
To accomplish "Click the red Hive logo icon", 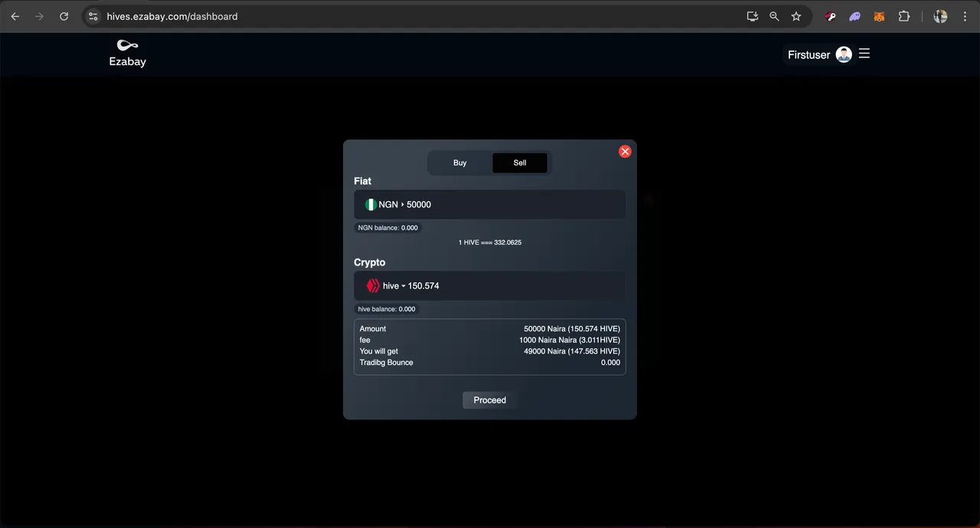I will [x=373, y=286].
